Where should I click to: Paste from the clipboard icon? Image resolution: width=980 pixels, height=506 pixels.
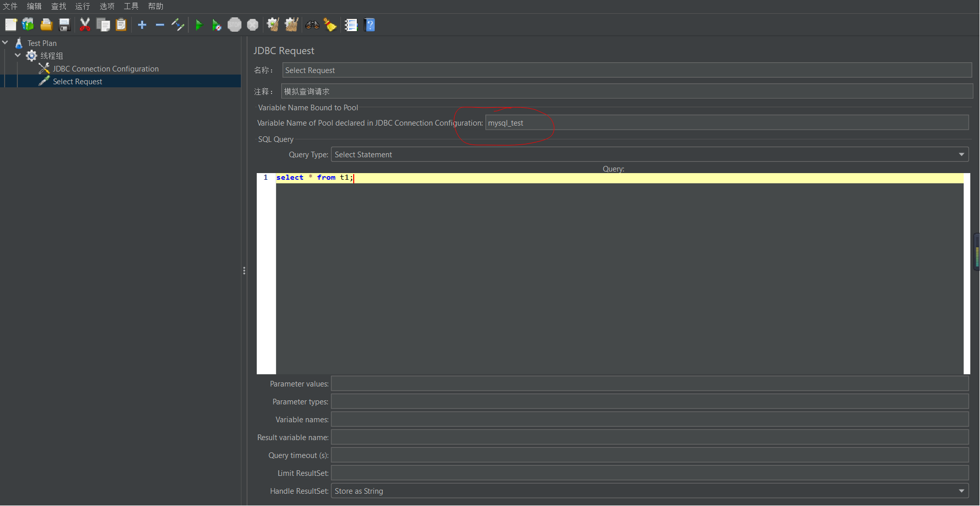(x=121, y=25)
